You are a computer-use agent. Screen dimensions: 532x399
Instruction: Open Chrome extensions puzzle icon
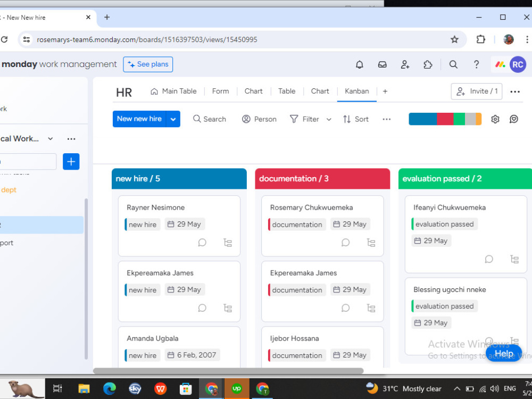coord(481,39)
